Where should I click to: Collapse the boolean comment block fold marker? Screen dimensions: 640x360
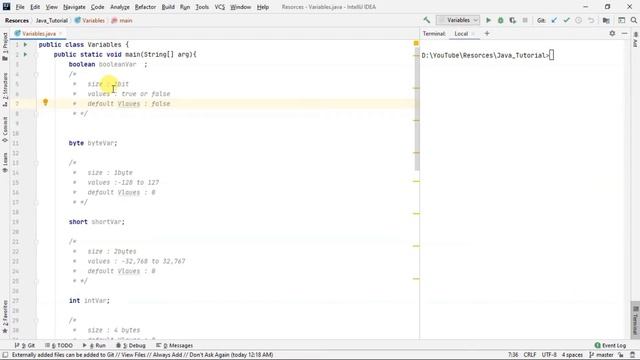click(x=36, y=74)
